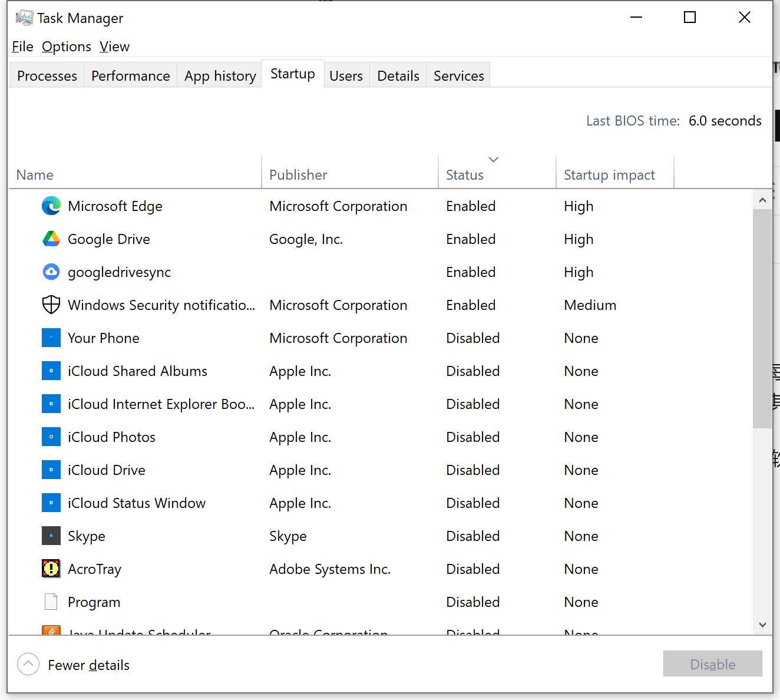The image size is (780, 700).
Task: Click AcroTray's None impact value
Action: [581, 569]
